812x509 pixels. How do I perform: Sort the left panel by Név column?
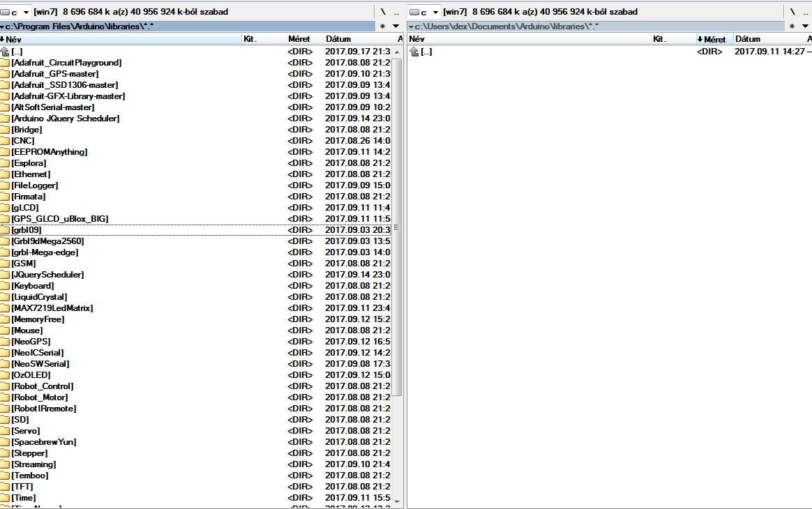(x=121, y=39)
